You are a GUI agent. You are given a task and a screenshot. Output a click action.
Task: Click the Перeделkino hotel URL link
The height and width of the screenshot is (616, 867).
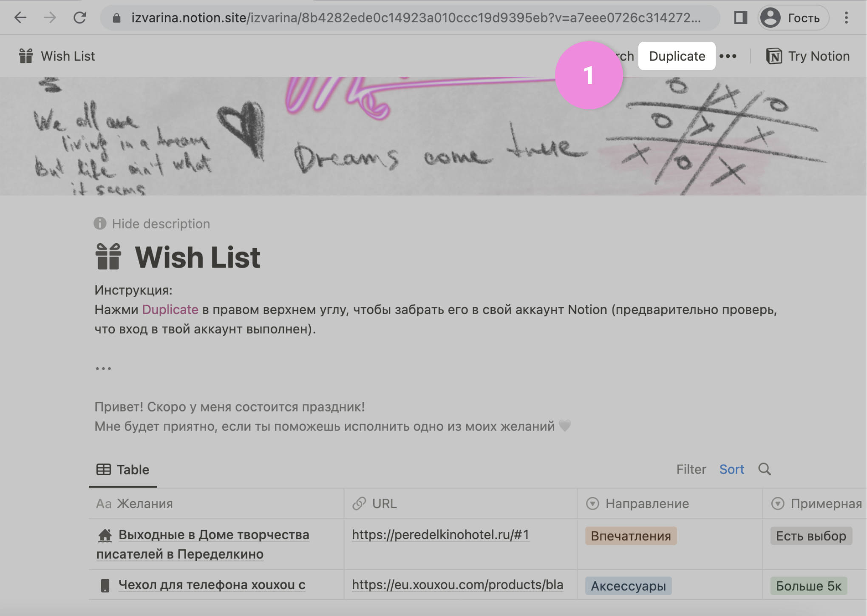pos(440,535)
